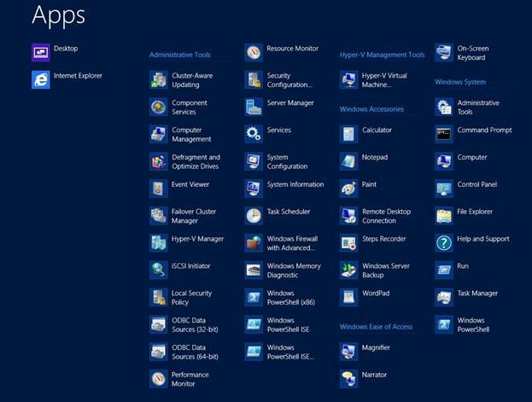Open ODBC Data Sources (32-bit) icon
The image size is (532, 402).
point(159,324)
